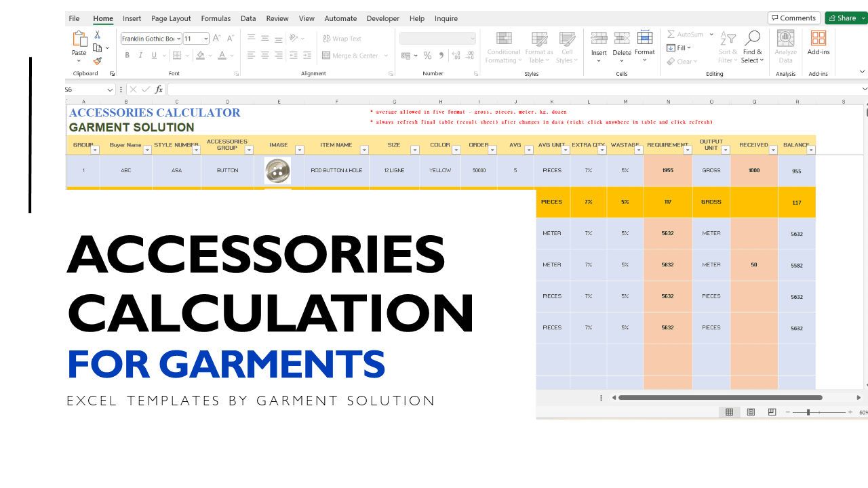Toggle bold formatting

(127, 55)
